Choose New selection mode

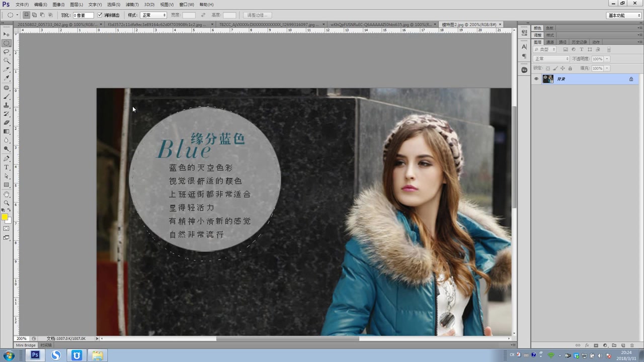coord(27,15)
